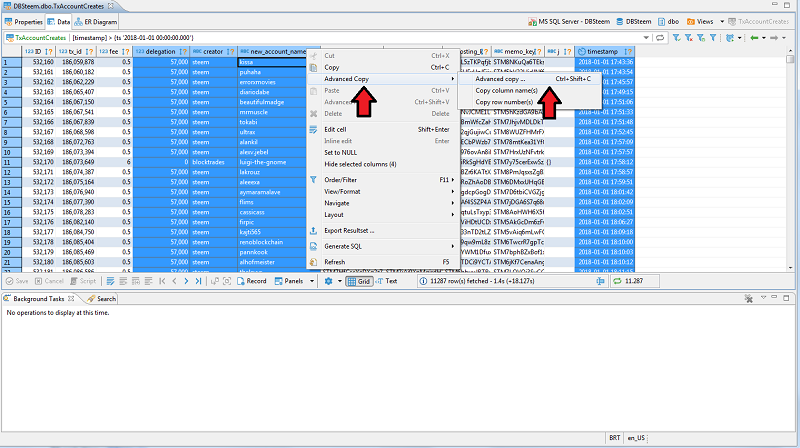This screenshot has height=448, width=800.
Task: Click sort icon on fee column
Action: (x=125, y=52)
